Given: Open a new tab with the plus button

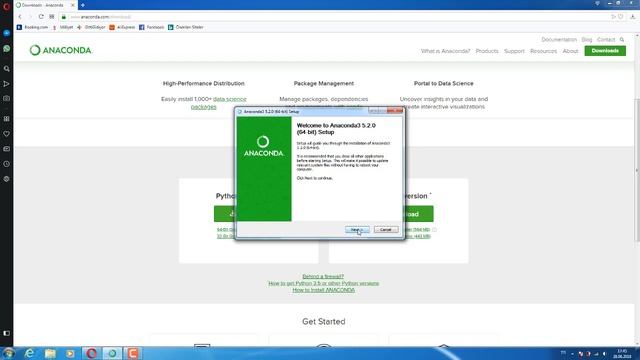Looking at the screenshot, I should (x=82, y=5).
